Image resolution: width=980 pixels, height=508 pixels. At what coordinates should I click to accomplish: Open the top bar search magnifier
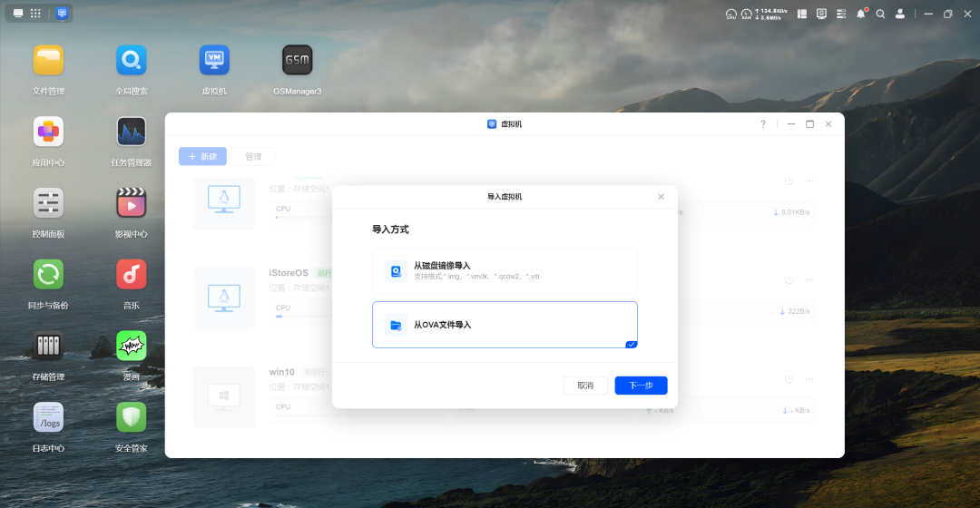pyautogui.click(x=880, y=14)
